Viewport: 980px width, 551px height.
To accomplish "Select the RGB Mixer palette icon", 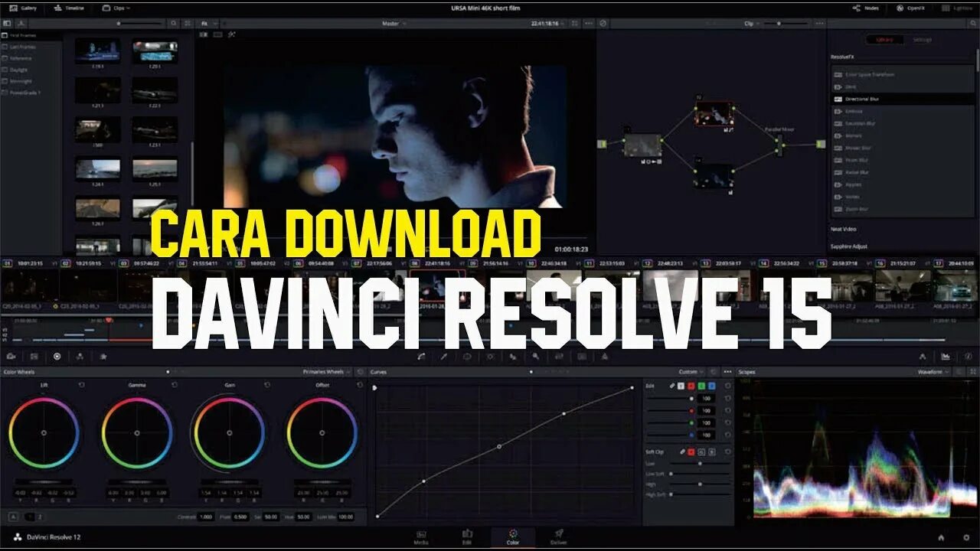I will (80, 356).
